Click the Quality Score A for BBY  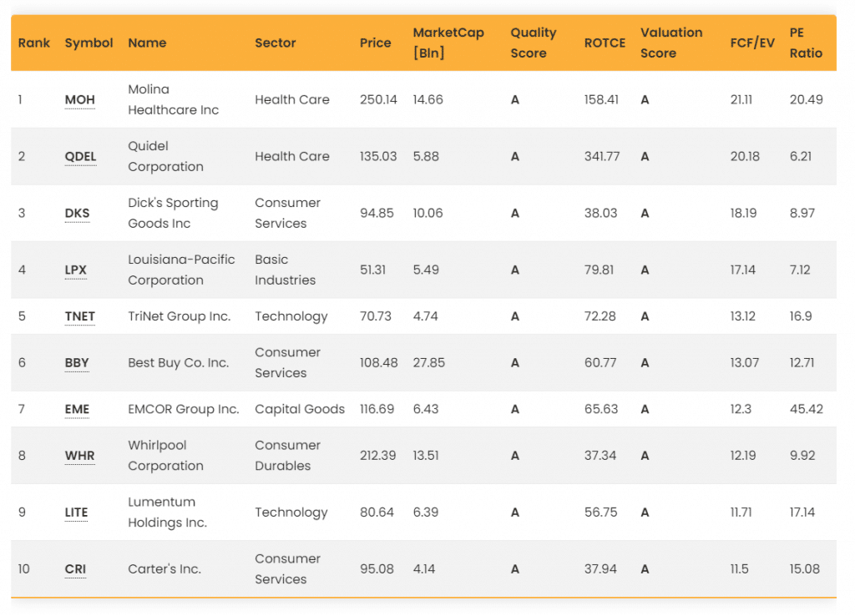[514, 363]
